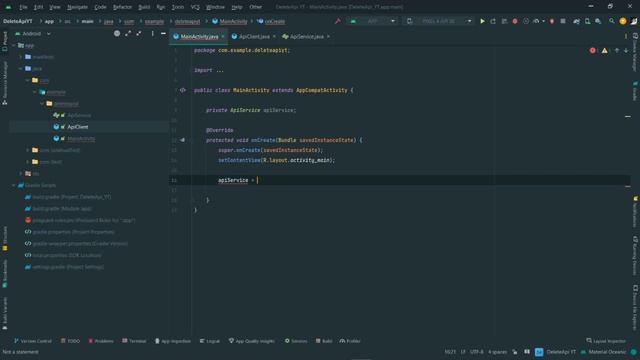Switch to ApiService.java tab
The width and height of the screenshot is (640, 360).
click(307, 37)
